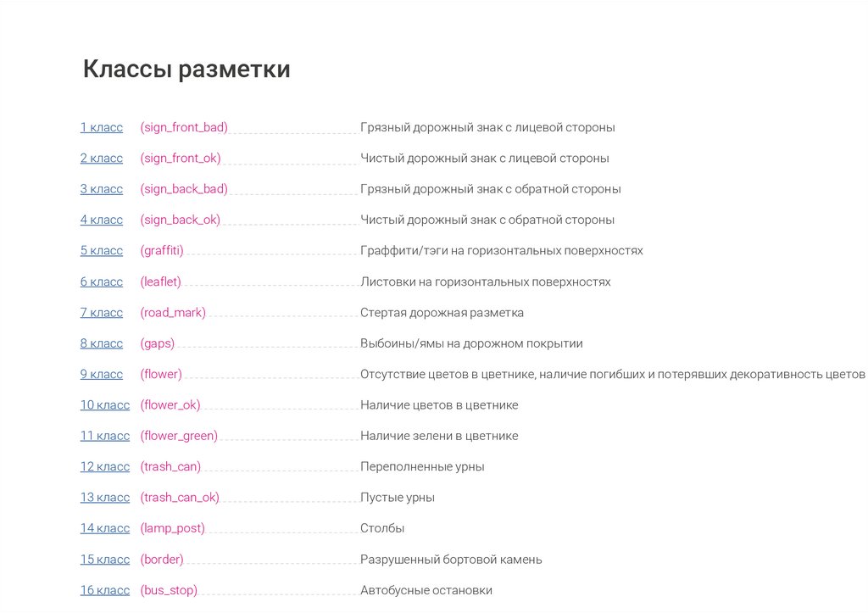Select the "11 класс" hyperlink
The width and height of the screenshot is (868, 613).
(x=105, y=436)
